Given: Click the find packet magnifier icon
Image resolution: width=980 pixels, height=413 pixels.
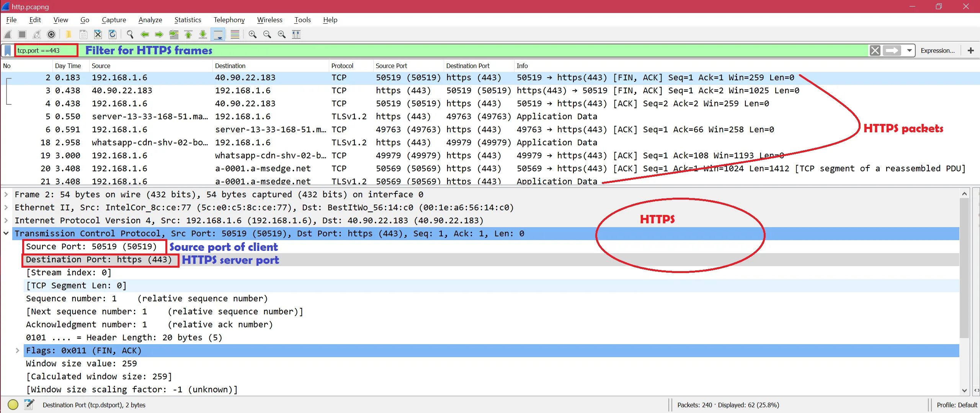Looking at the screenshot, I should click(x=130, y=34).
